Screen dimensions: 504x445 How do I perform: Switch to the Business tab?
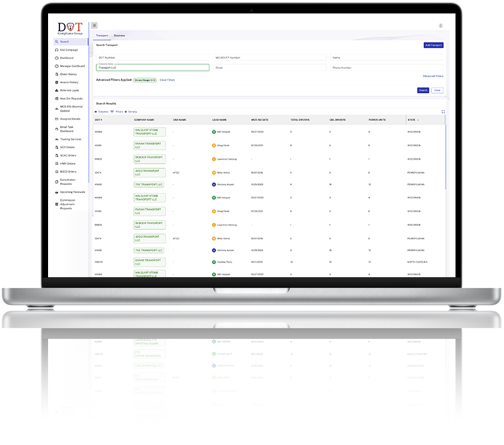coord(119,35)
